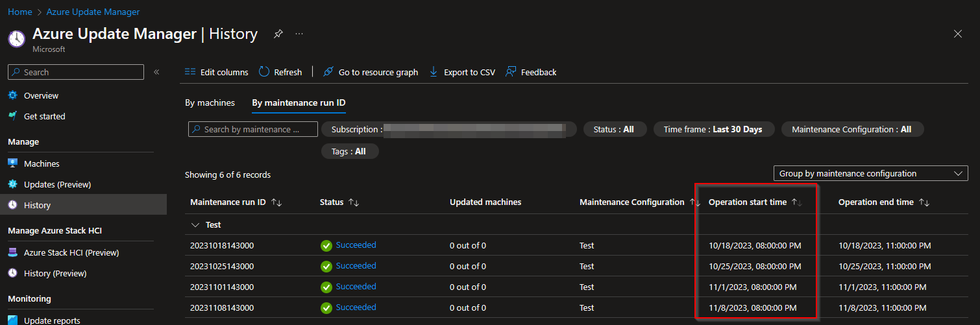
Task: Open Succeeded link for run 20231018143000
Action: coord(356,245)
